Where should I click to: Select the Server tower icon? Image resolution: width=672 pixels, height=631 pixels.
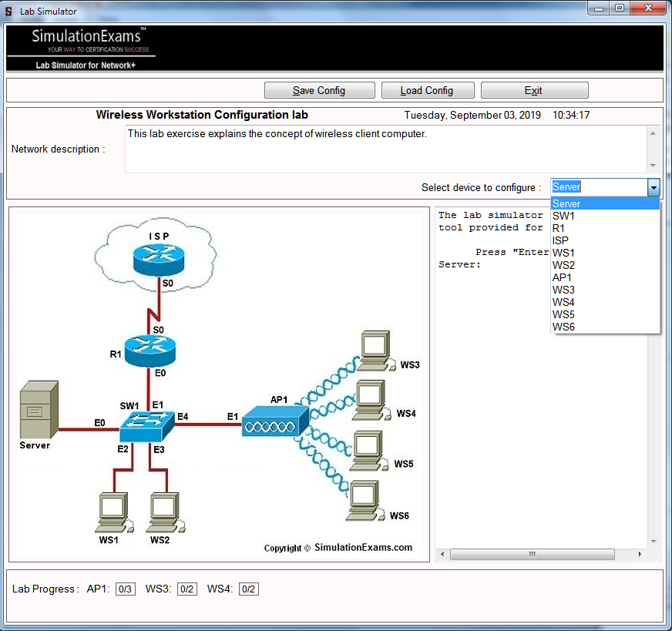tap(37, 410)
